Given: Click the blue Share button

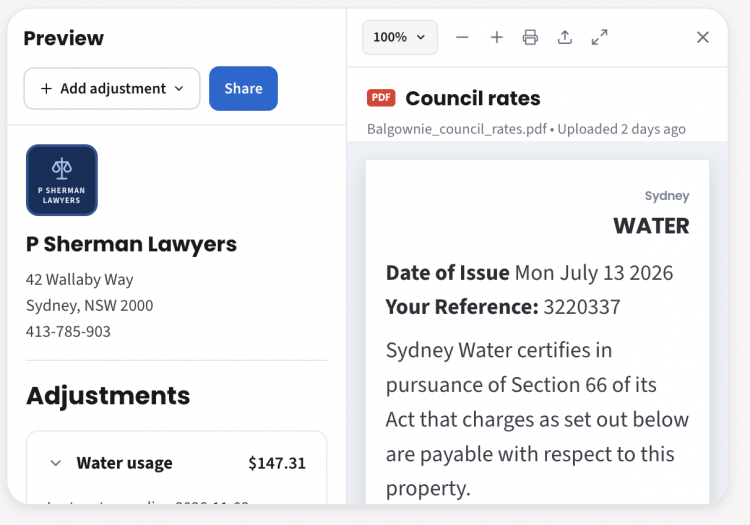Looking at the screenshot, I should coord(243,88).
